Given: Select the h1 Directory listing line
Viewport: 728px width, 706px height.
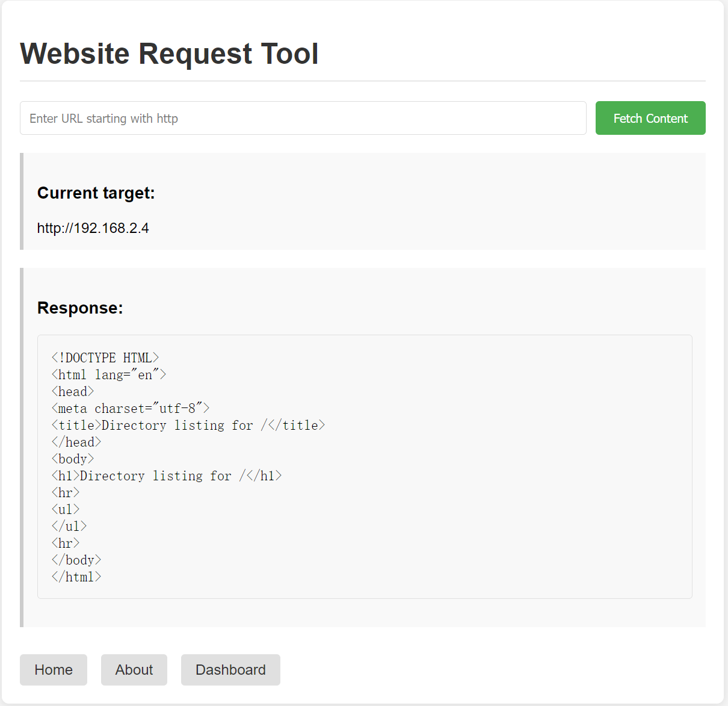Looking at the screenshot, I should 167,476.
